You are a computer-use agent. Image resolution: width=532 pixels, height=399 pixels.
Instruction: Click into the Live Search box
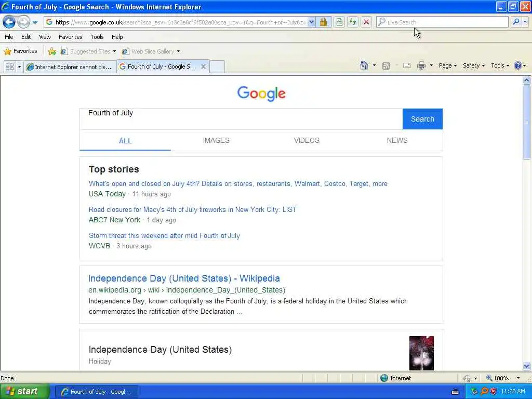[442, 22]
